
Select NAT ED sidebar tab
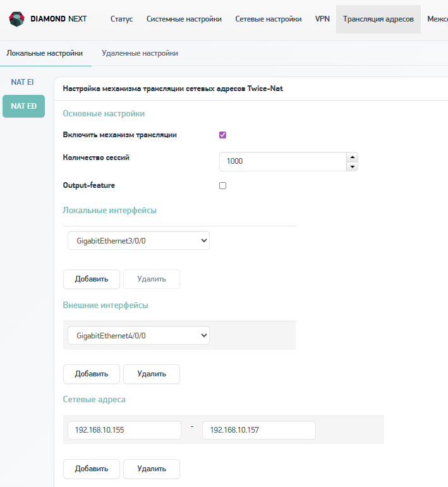23,106
